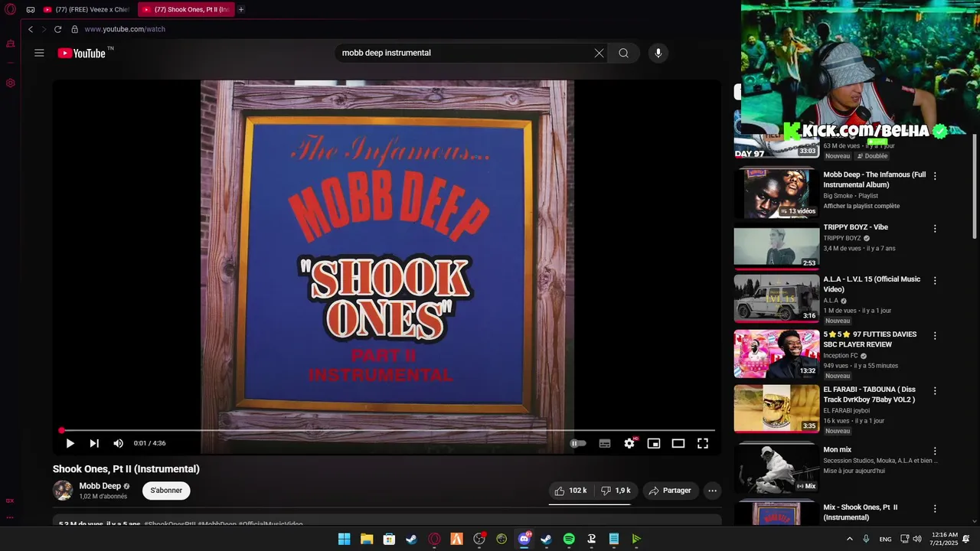
Task: Open ENG language input switcher
Action: pos(885,539)
